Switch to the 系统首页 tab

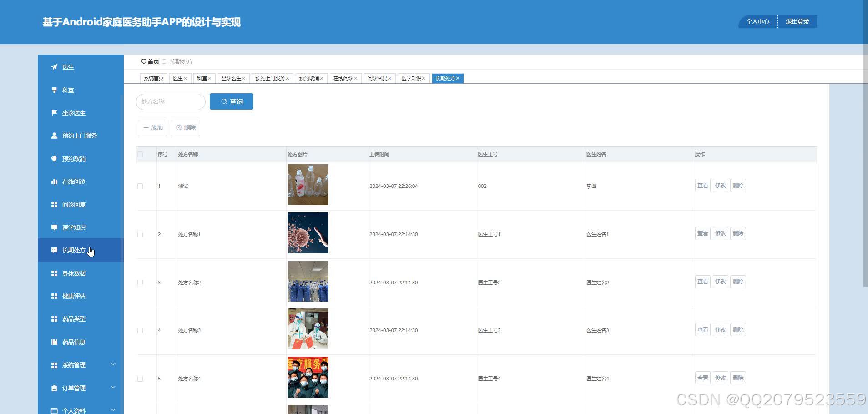coord(154,78)
